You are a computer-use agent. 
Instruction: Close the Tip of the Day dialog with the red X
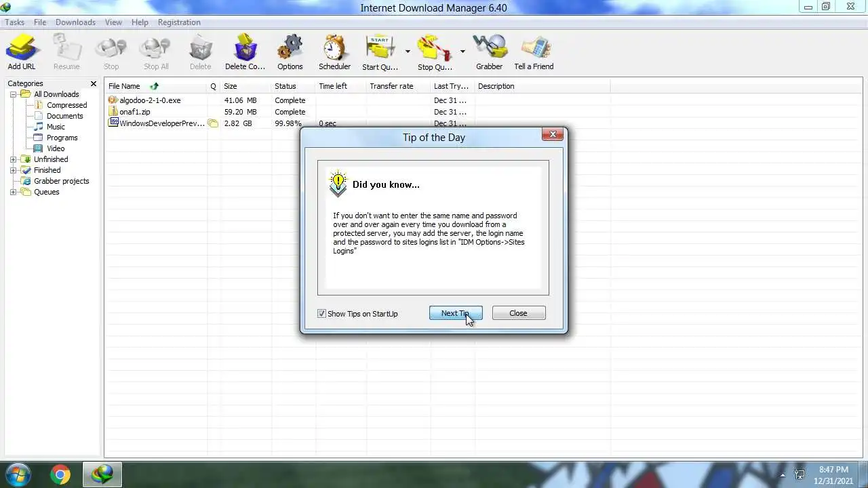tap(553, 134)
